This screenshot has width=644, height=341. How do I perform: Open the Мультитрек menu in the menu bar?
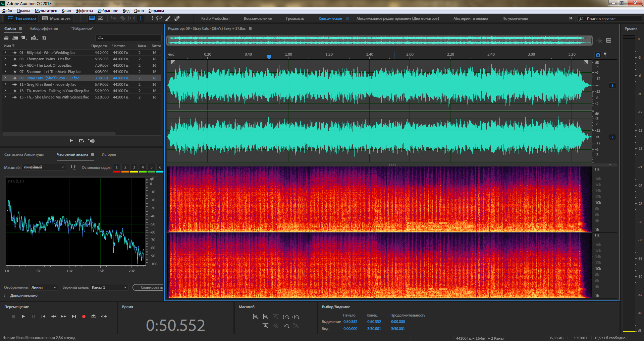click(46, 11)
